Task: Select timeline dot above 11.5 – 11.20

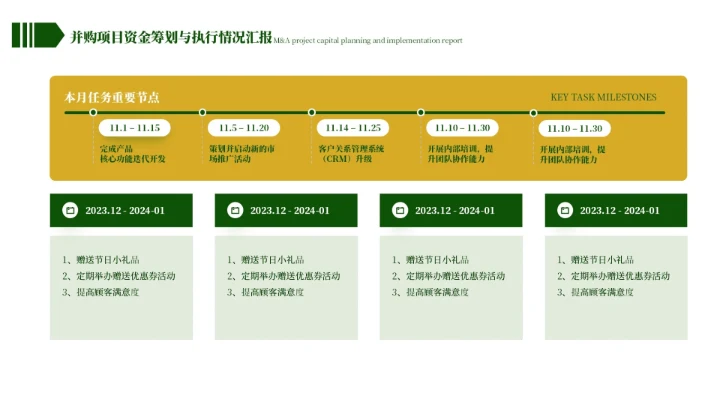Action: tap(202, 112)
